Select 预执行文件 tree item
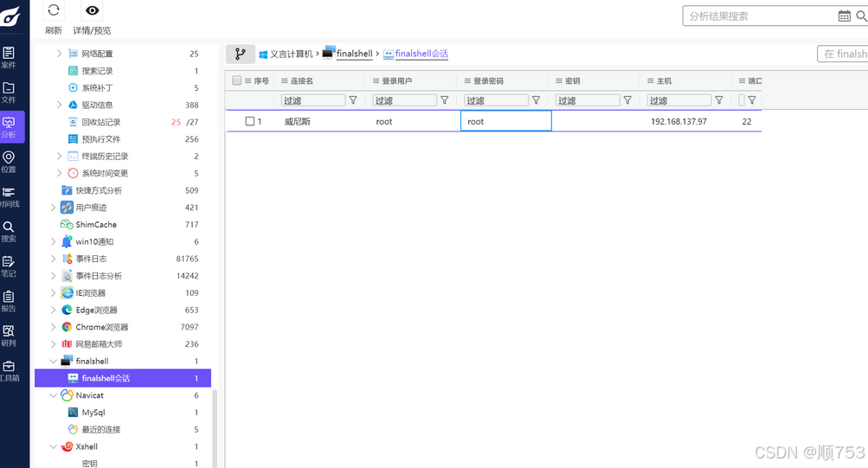The width and height of the screenshot is (868, 468). [100, 139]
